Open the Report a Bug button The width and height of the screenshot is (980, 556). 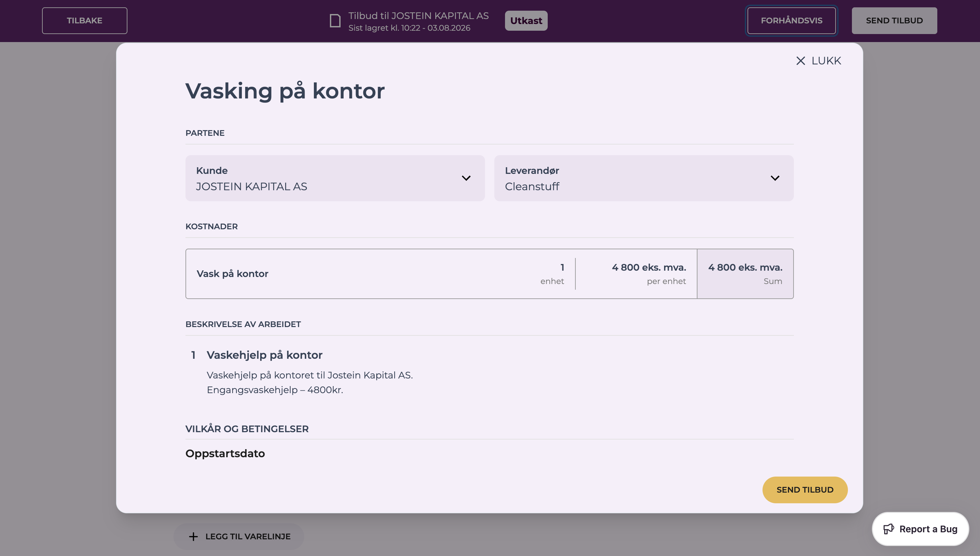(920, 529)
